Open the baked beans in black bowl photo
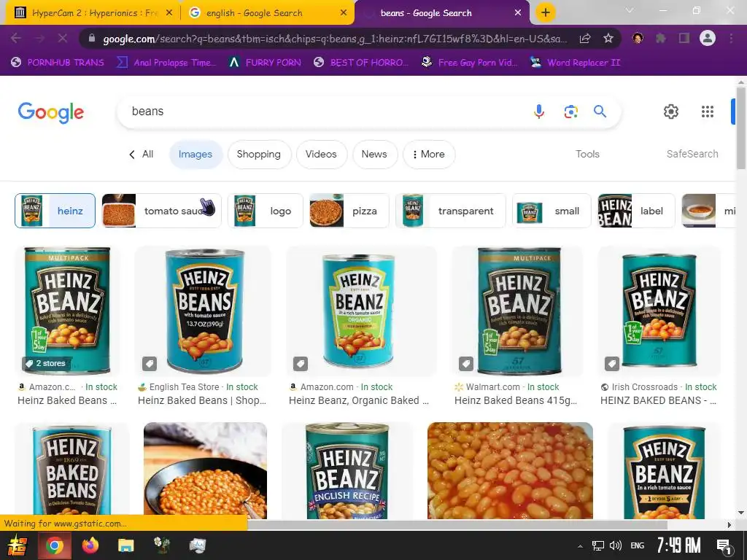Viewport: 747px width, 560px height. coord(205,470)
